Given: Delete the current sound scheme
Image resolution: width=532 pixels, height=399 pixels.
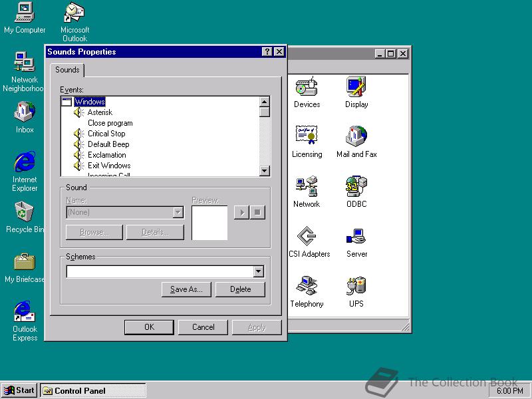Looking at the screenshot, I should coord(240,289).
